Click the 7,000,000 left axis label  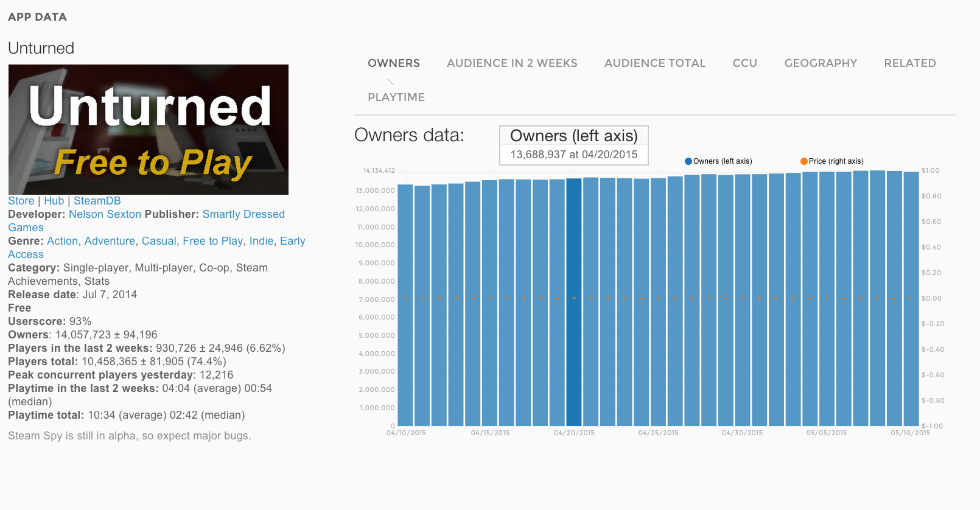click(377, 299)
